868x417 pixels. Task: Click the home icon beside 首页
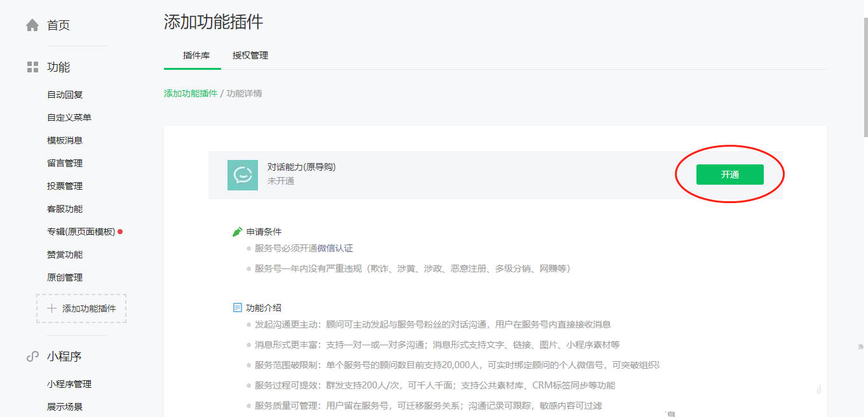point(31,24)
